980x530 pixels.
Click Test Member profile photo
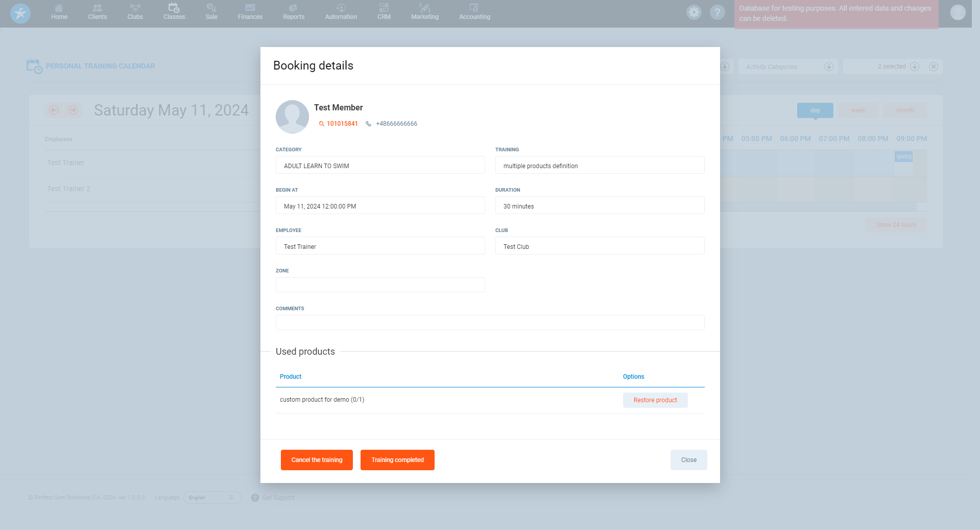pyautogui.click(x=292, y=117)
